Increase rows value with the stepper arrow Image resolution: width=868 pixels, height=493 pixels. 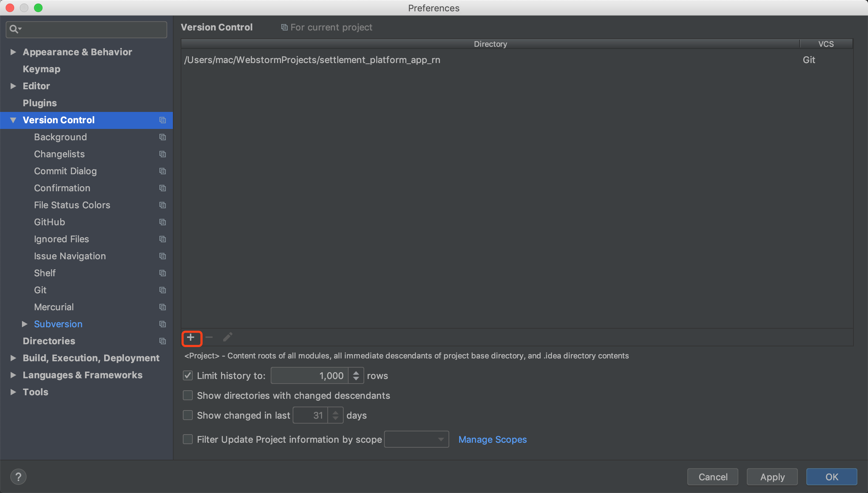point(356,373)
